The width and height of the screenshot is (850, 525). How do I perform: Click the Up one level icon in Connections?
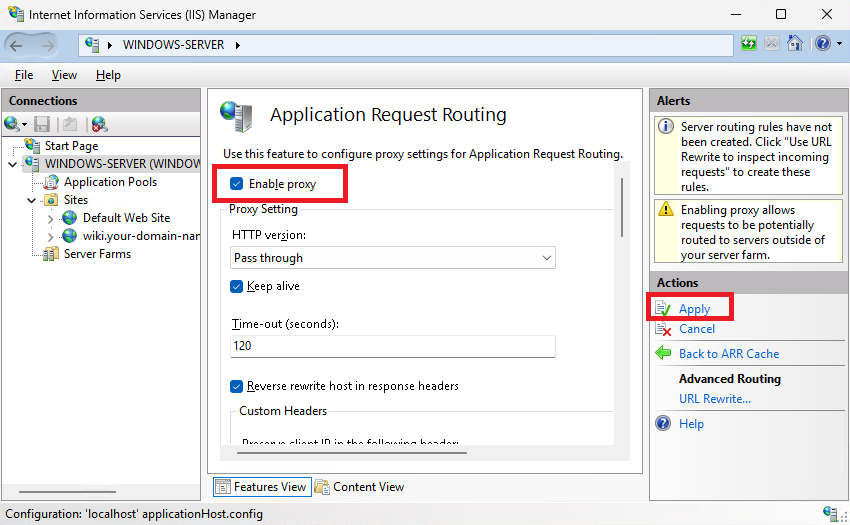coord(70,125)
